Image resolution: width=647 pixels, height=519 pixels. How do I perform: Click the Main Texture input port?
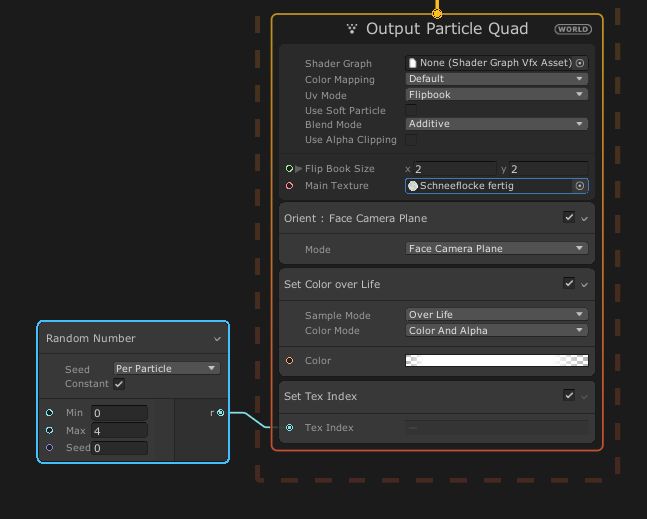pyautogui.click(x=290, y=186)
